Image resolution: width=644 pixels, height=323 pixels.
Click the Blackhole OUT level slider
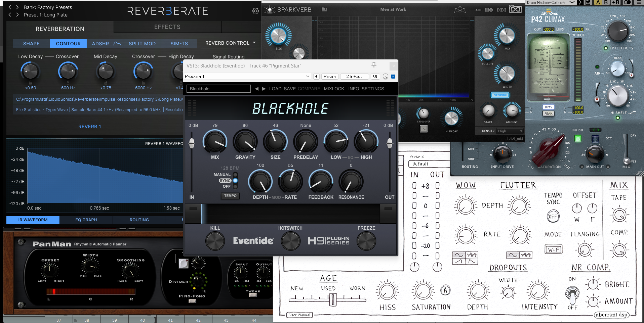pyautogui.click(x=390, y=143)
